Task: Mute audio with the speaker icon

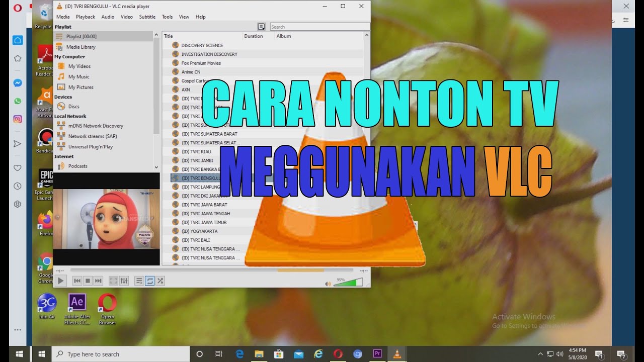Action: (328, 284)
